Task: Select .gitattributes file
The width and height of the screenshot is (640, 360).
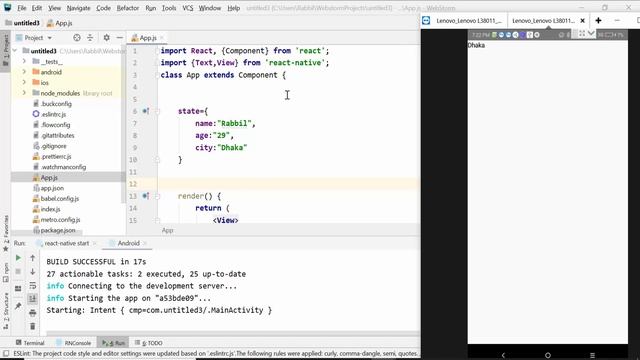Action: (x=57, y=136)
